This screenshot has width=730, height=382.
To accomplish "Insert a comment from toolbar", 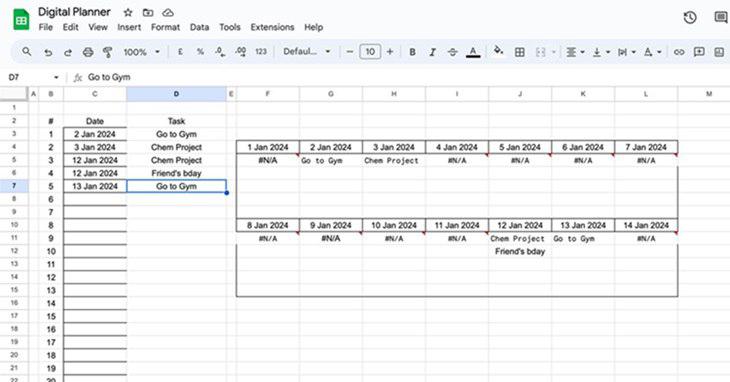I will (699, 52).
